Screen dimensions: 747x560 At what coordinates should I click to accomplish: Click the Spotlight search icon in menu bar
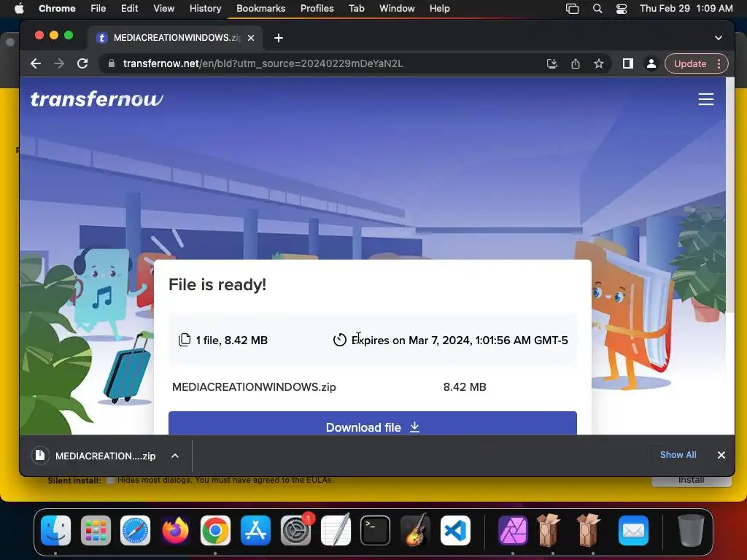(x=597, y=8)
